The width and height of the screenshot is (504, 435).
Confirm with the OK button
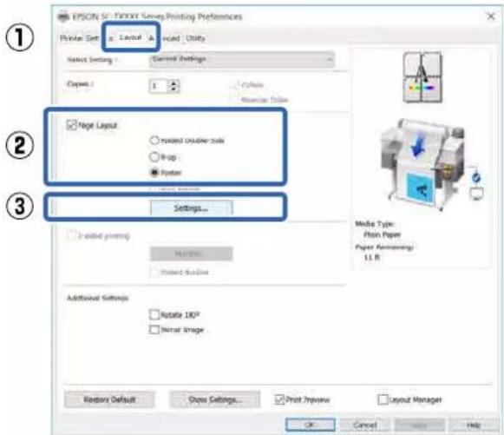click(311, 425)
